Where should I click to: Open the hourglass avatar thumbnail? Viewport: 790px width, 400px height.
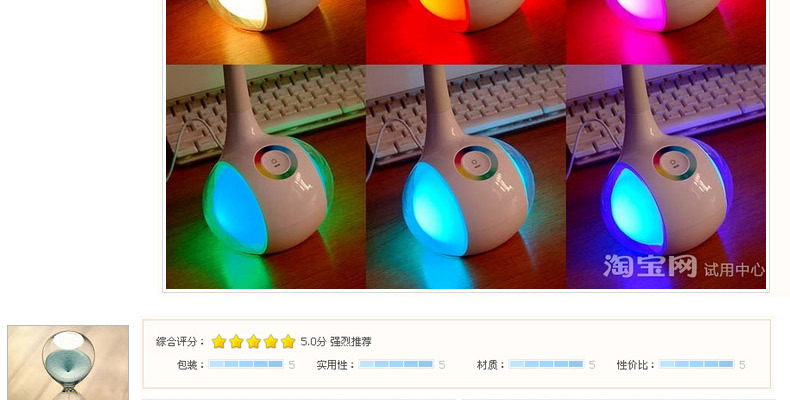68,363
